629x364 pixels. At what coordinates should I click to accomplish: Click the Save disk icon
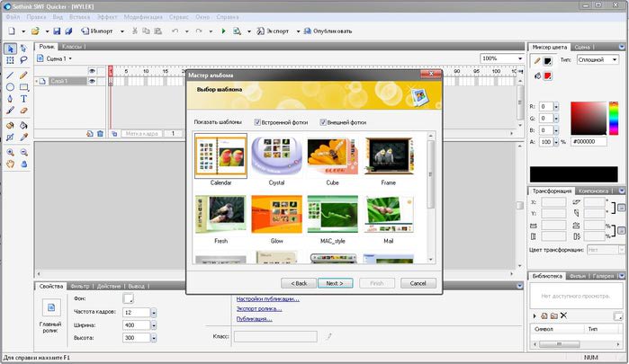57,31
